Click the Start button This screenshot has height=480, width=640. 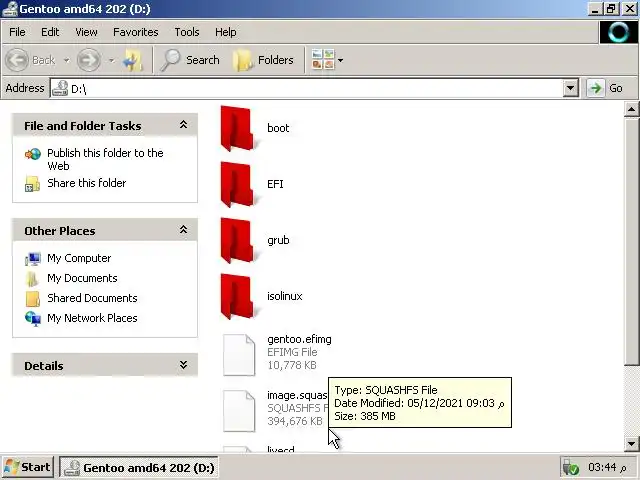pyautogui.click(x=27, y=467)
